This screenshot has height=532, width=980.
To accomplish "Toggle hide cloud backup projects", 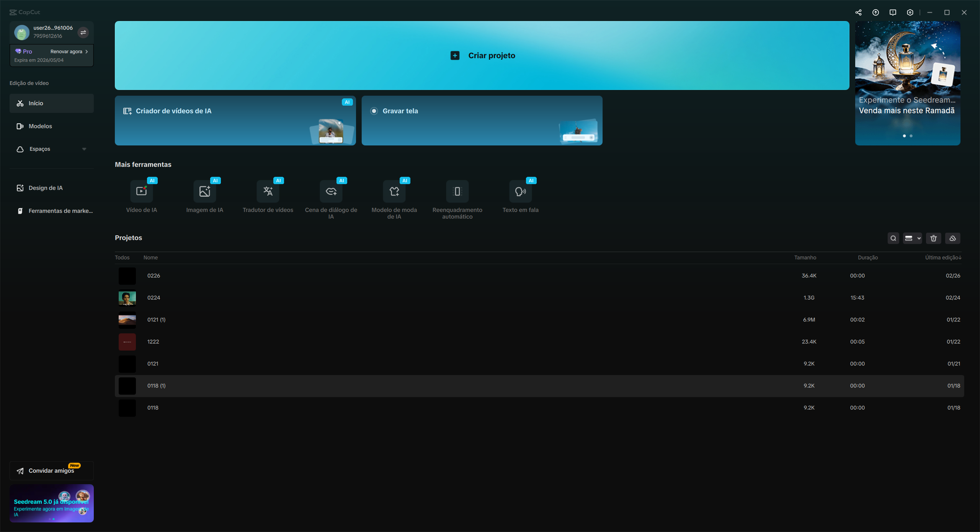I will pyautogui.click(x=953, y=238).
